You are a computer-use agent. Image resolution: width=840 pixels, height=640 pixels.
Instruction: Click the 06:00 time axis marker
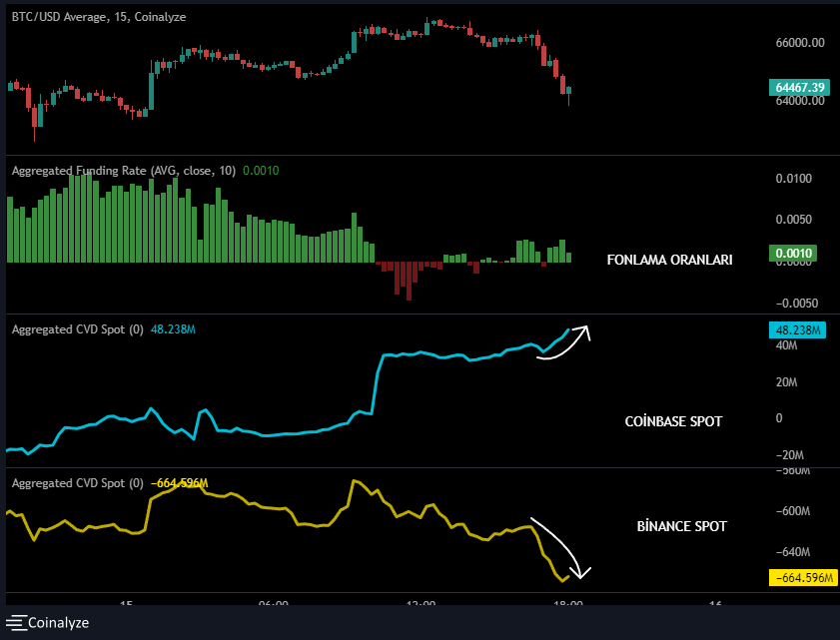pos(273,604)
